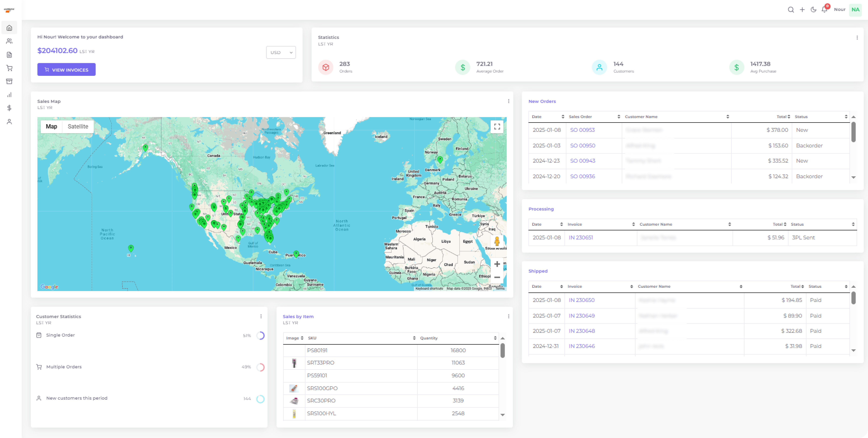Image resolution: width=868 pixels, height=438 pixels.
Task: Toggle fullscreen view on the map
Action: [x=497, y=127]
